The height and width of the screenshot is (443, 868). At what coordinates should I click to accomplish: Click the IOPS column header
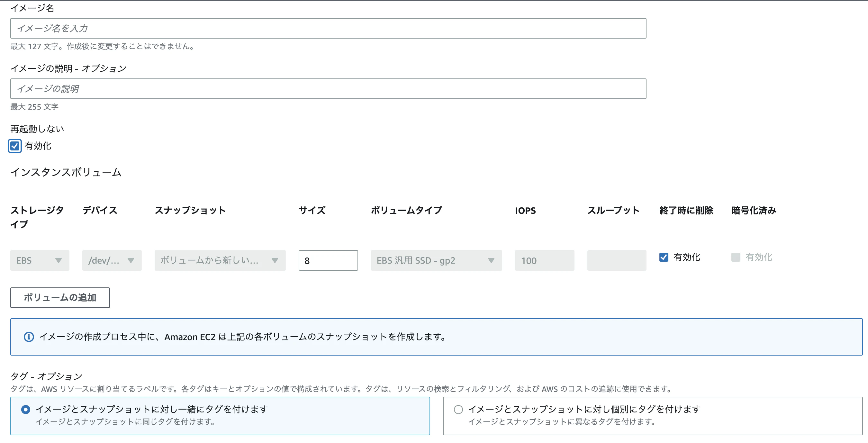click(x=525, y=211)
